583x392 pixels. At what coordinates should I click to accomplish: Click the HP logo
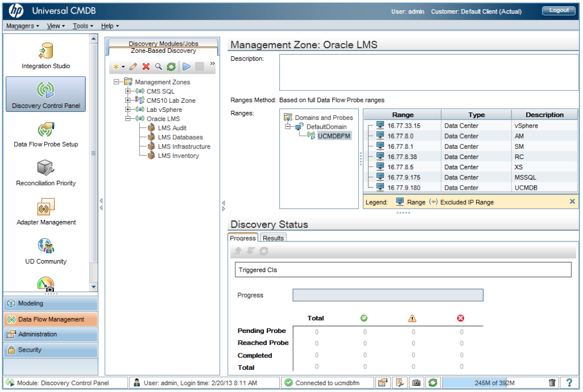[16, 11]
